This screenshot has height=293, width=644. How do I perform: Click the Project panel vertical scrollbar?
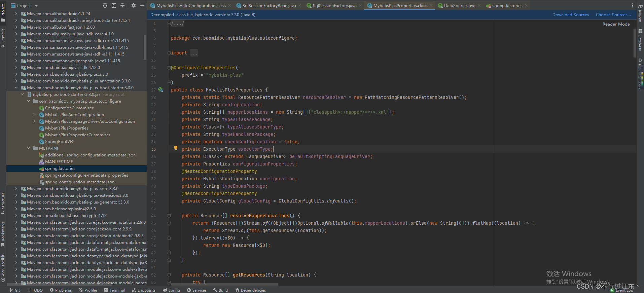pyautogui.click(x=145, y=47)
